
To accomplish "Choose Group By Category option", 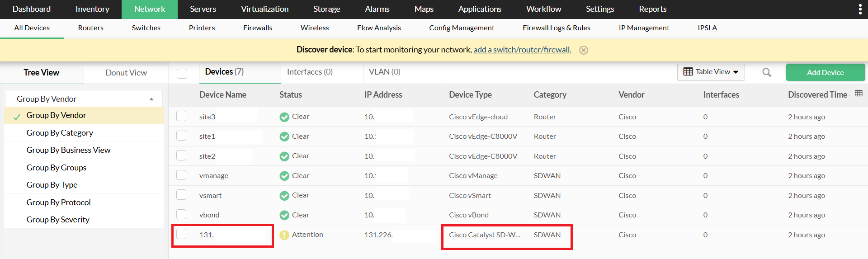I will [x=60, y=133].
